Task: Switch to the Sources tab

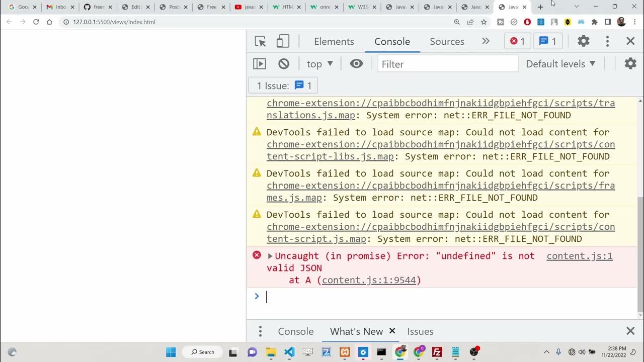Action: (x=447, y=42)
